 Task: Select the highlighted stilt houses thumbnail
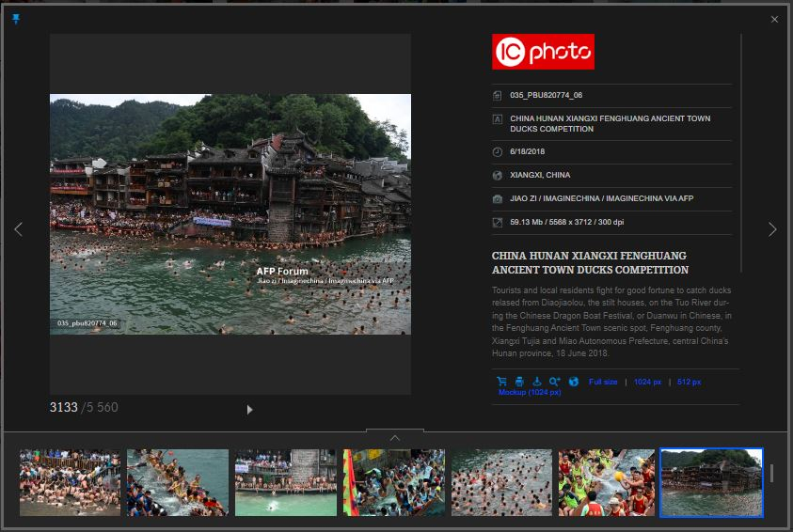pos(711,482)
